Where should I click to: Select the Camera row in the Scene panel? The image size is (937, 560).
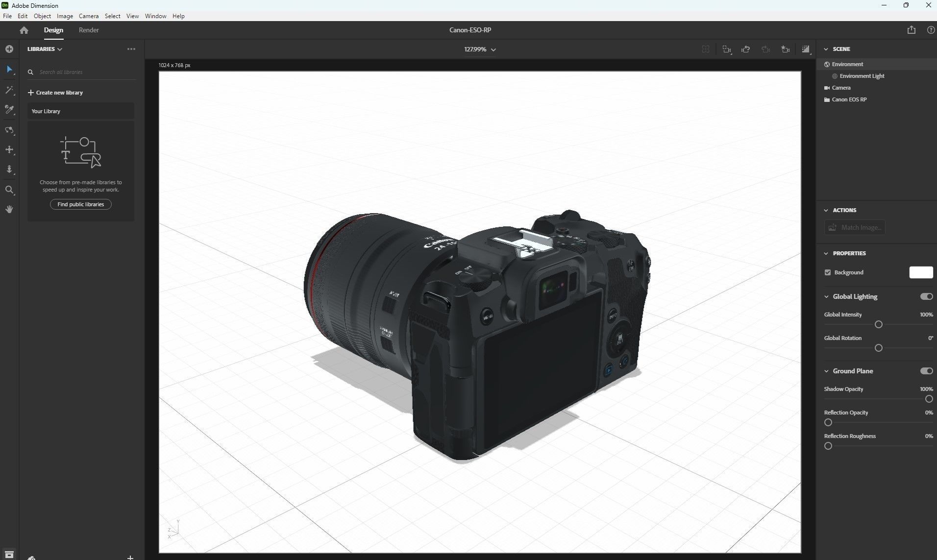tap(877, 88)
